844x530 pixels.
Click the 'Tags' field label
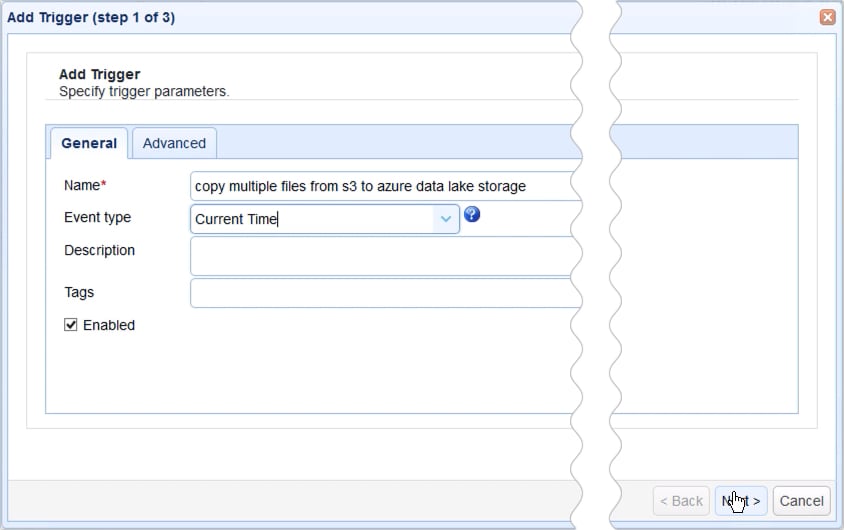click(x=79, y=292)
